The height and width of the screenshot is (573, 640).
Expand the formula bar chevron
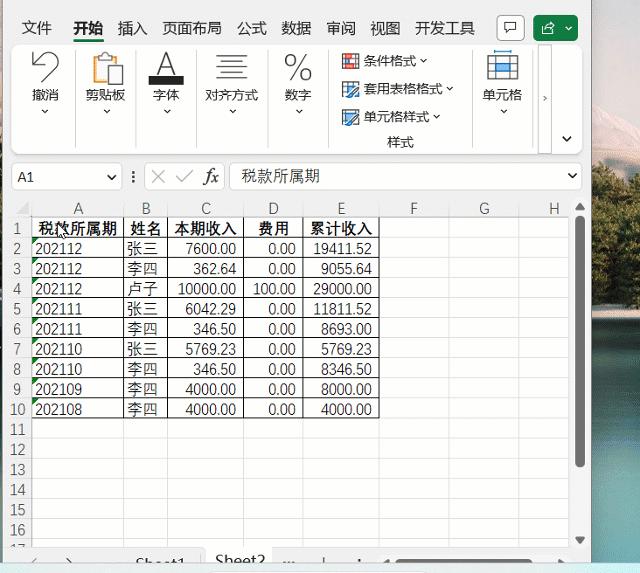click(x=572, y=176)
